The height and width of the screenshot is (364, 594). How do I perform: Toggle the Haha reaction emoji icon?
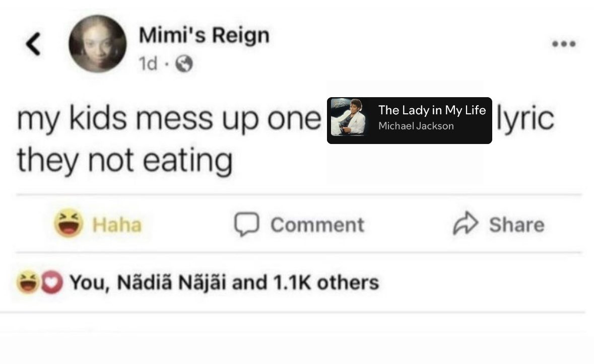pyautogui.click(x=68, y=223)
